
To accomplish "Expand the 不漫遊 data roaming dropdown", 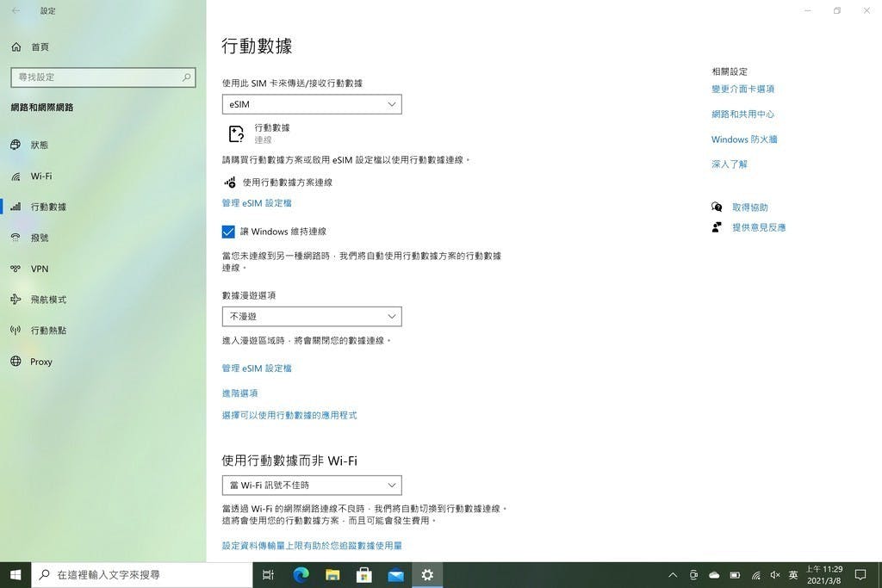I will pyautogui.click(x=312, y=317).
